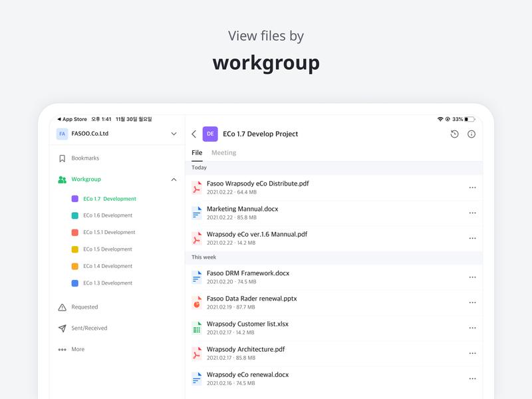Open options menu for Fasoo DRM Framework.docx

472,277
